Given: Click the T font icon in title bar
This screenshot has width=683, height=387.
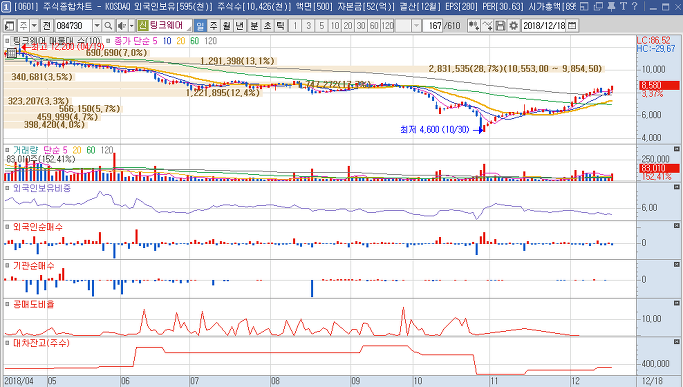Looking at the screenshot, I should [x=623, y=6].
